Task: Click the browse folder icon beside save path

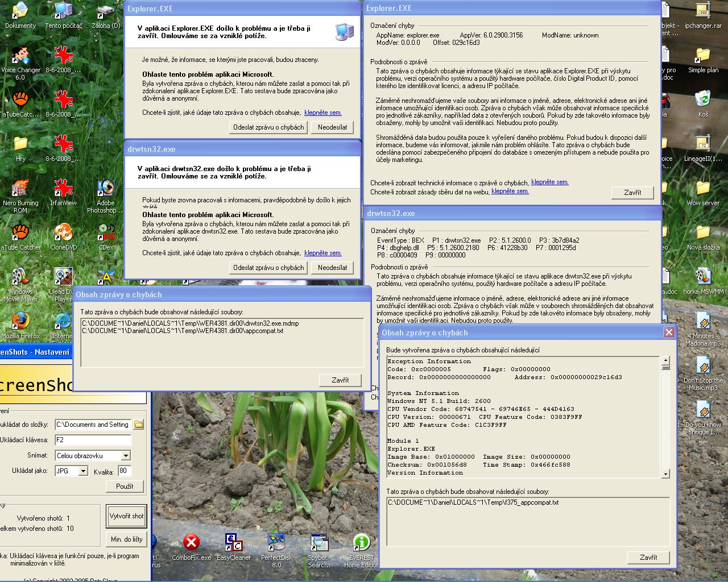Action: tap(139, 425)
